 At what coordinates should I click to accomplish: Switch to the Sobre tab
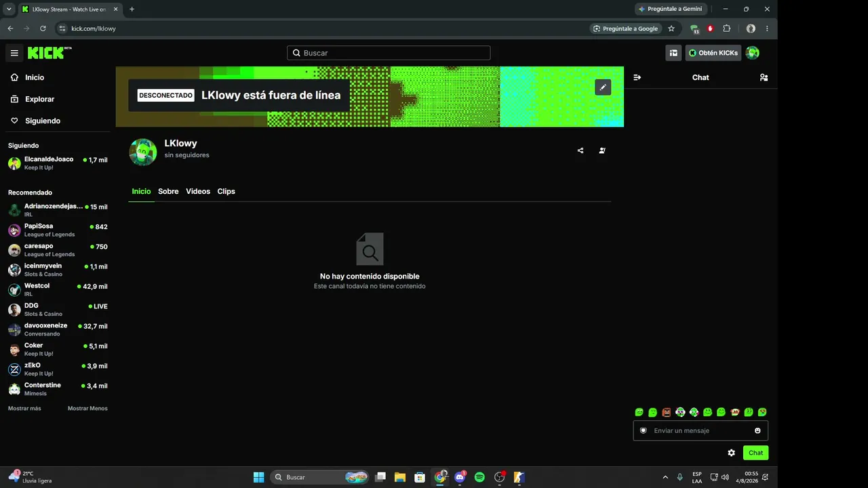click(168, 191)
